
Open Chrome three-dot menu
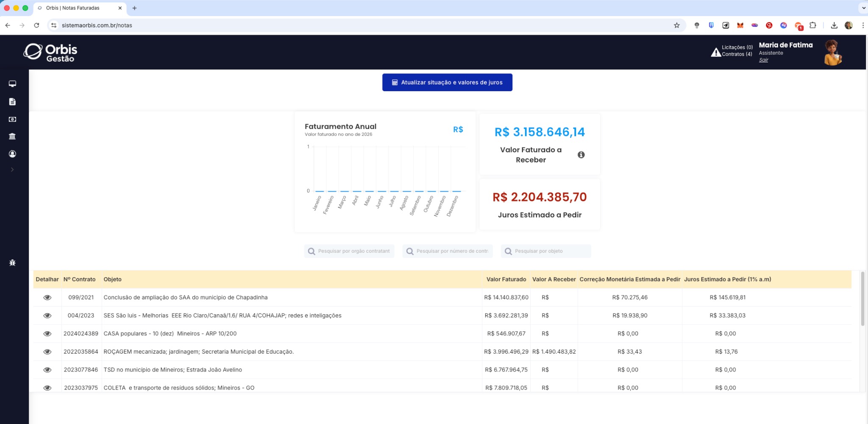[863, 25]
